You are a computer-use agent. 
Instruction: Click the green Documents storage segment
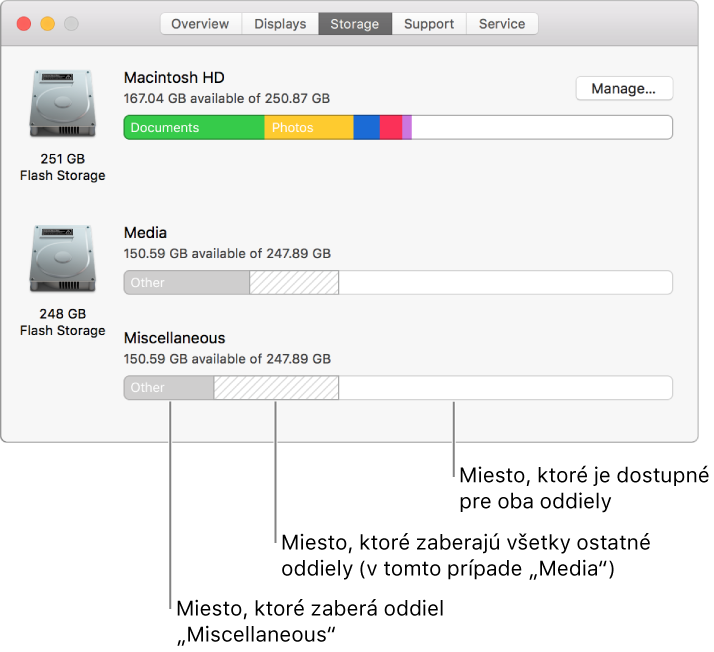coord(194,127)
